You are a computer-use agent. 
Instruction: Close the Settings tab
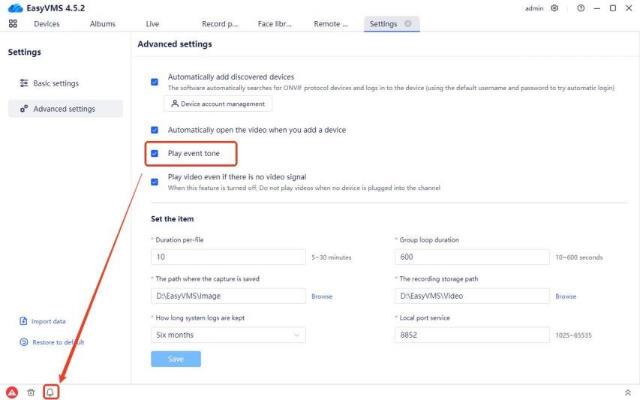click(408, 23)
